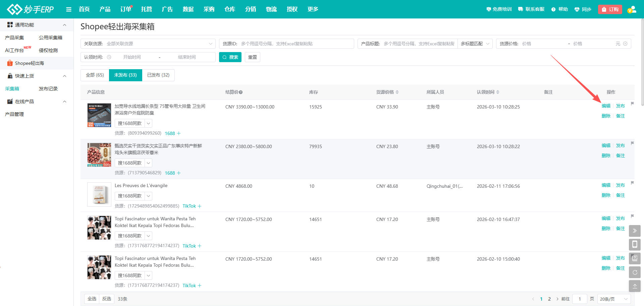Open the user account avatar icon

(x=632, y=9)
